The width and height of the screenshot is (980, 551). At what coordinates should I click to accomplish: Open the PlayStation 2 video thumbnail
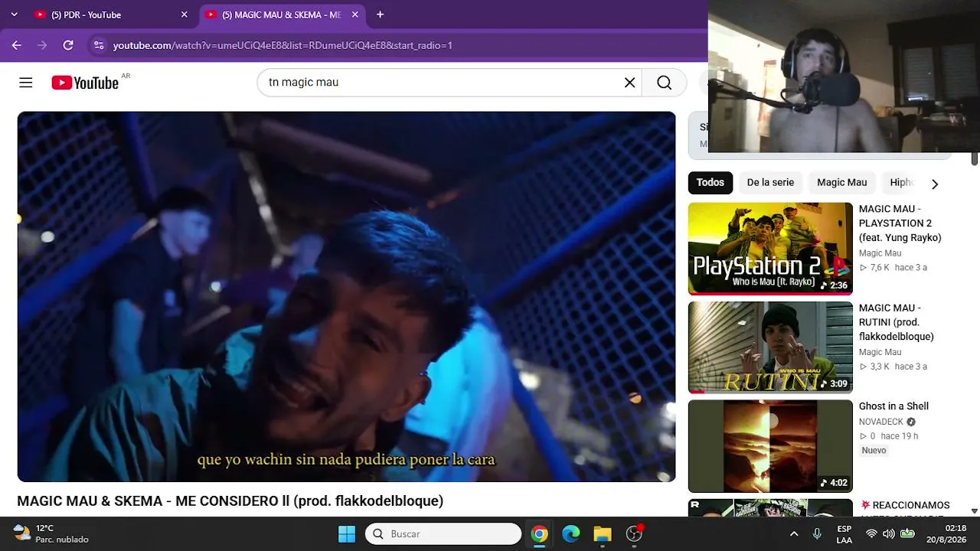[x=770, y=249]
